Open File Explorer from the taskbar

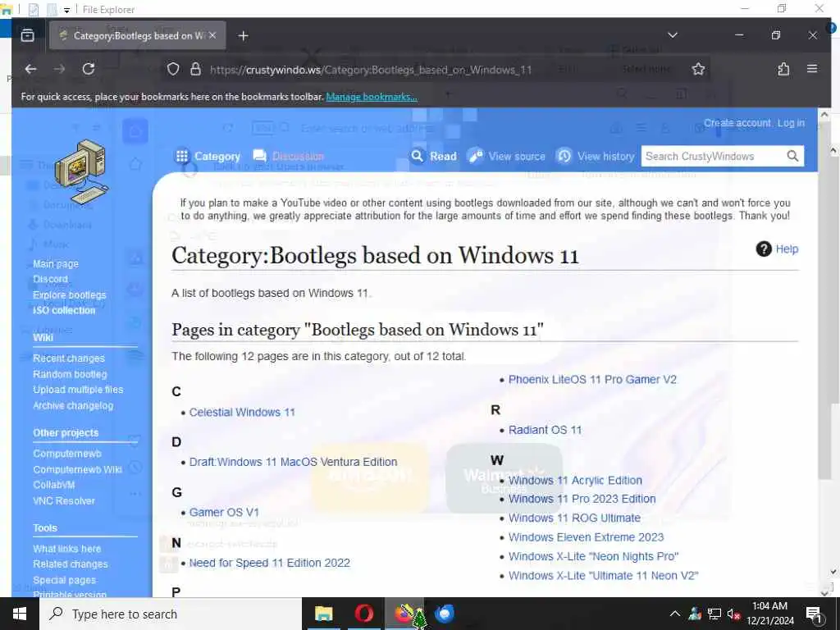tap(323, 614)
